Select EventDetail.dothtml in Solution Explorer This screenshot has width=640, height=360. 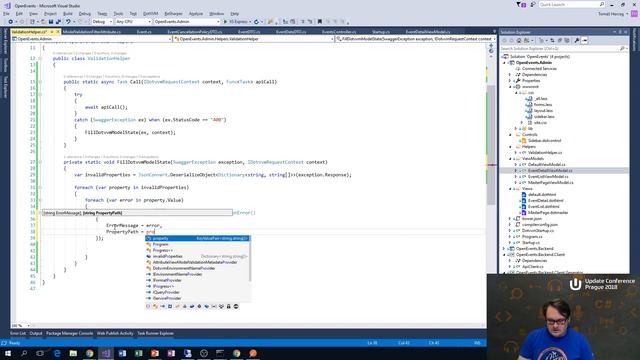pos(545,200)
